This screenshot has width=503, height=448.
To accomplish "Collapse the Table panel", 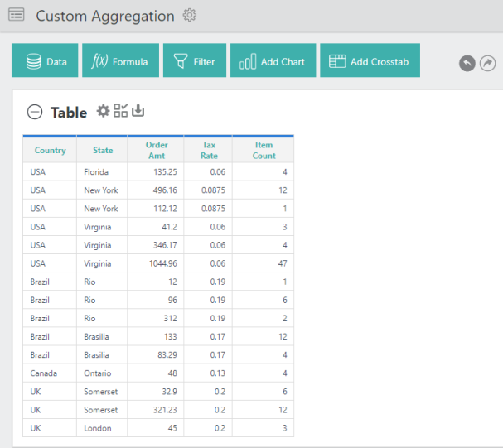I will tap(35, 112).
